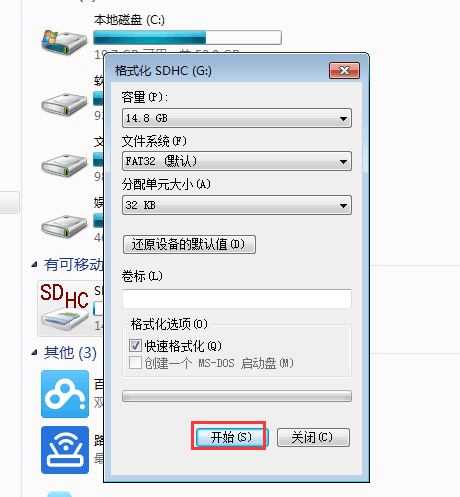Click the second hard drive icon

(64, 104)
